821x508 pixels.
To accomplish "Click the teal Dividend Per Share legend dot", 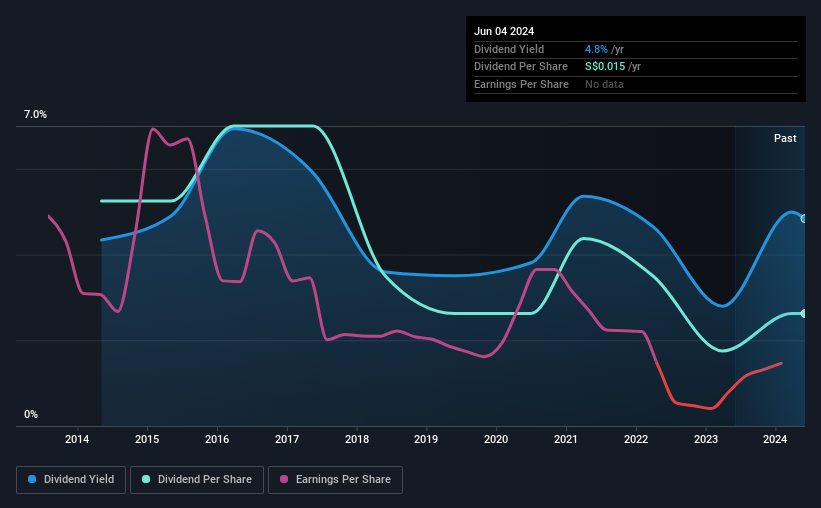I will (x=146, y=479).
